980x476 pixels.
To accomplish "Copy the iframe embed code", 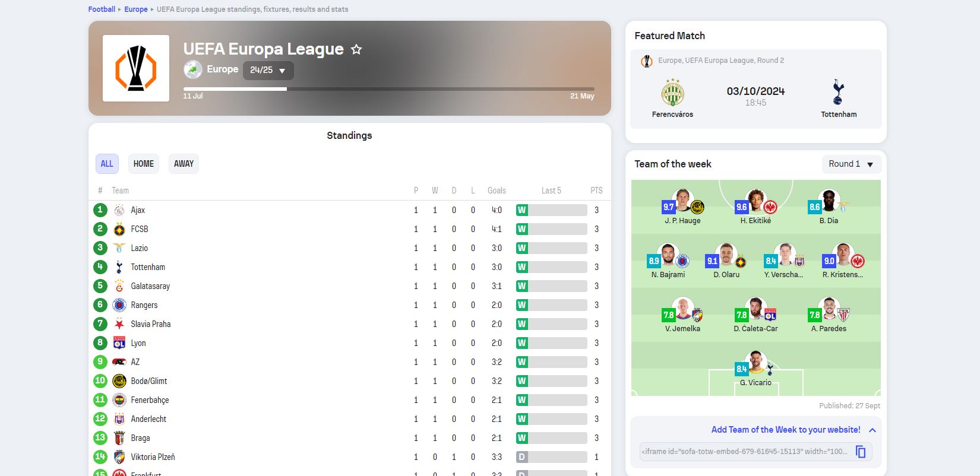I will tap(860, 452).
